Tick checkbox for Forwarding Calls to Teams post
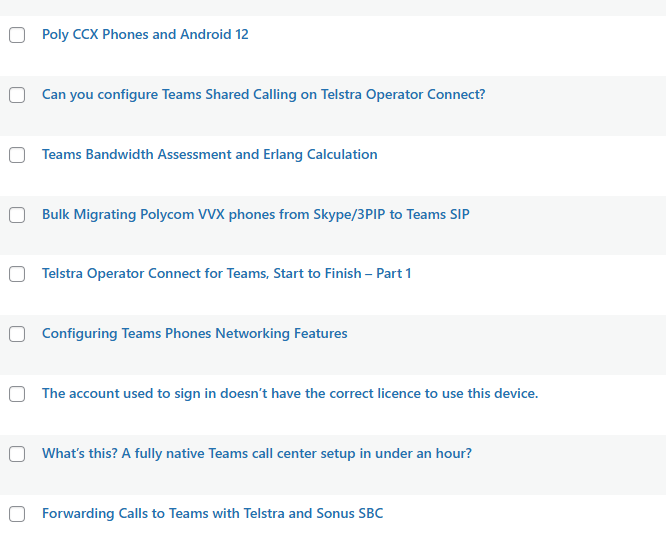This screenshot has width=666, height=535. tap(17, 514)
